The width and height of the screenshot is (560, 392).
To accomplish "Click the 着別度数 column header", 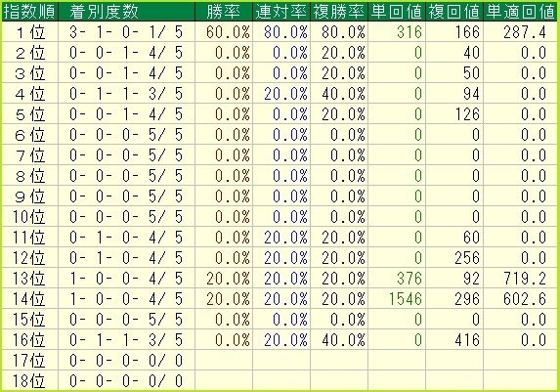I will click(x=126, y=12).
